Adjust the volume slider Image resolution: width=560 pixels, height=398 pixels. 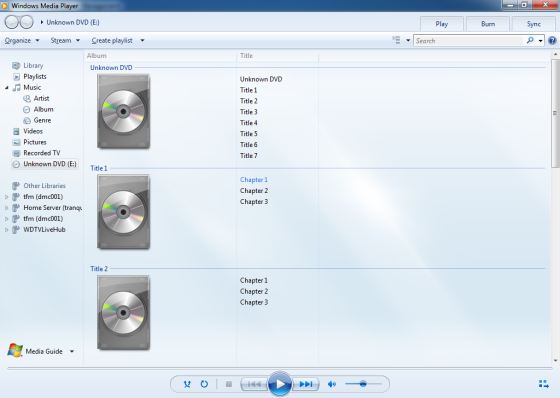(363, 384)
